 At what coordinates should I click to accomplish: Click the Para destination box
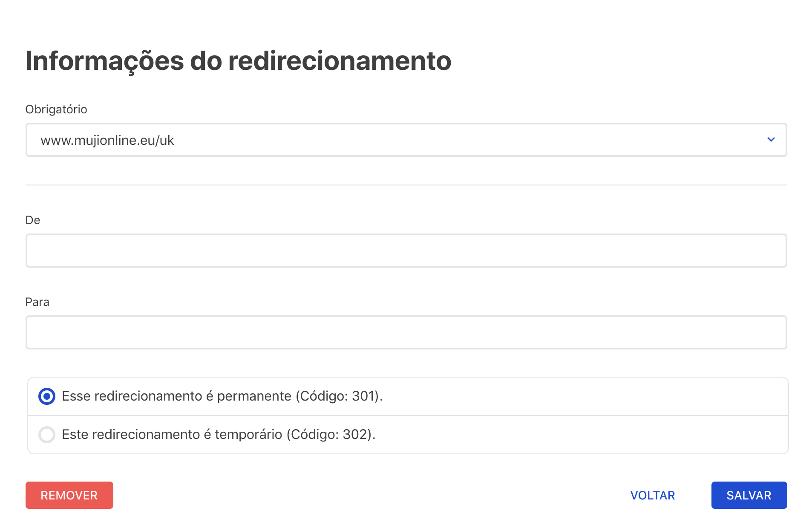[x=405, y=332]
